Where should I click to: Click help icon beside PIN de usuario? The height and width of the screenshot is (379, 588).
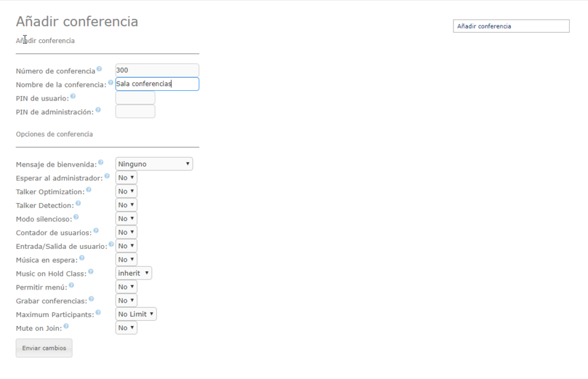pyautogui.click(x=73, y=96)
